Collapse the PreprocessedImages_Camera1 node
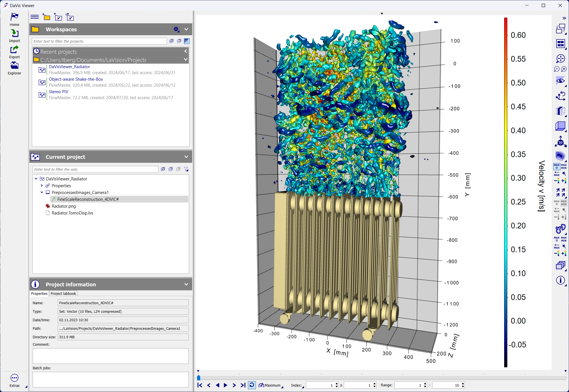569x392 pixels. [x=42, y=192]
